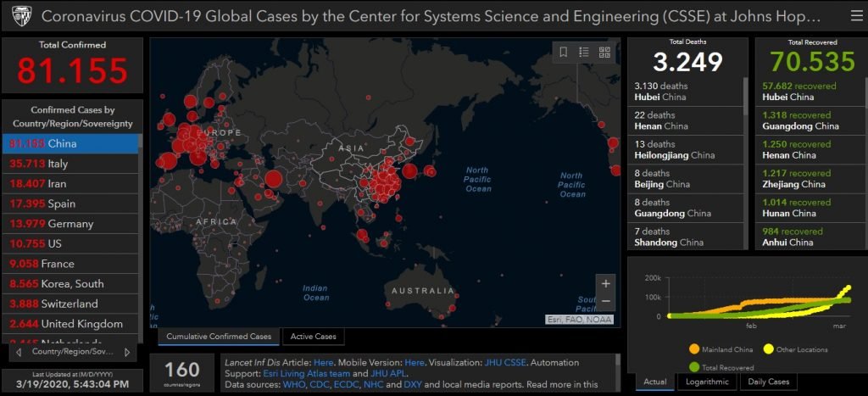The height and width of the screenshot is (396, 868).
Task: Switch to Cumulative Confirmed Cases tab
Action: click(x=220, y=336)
